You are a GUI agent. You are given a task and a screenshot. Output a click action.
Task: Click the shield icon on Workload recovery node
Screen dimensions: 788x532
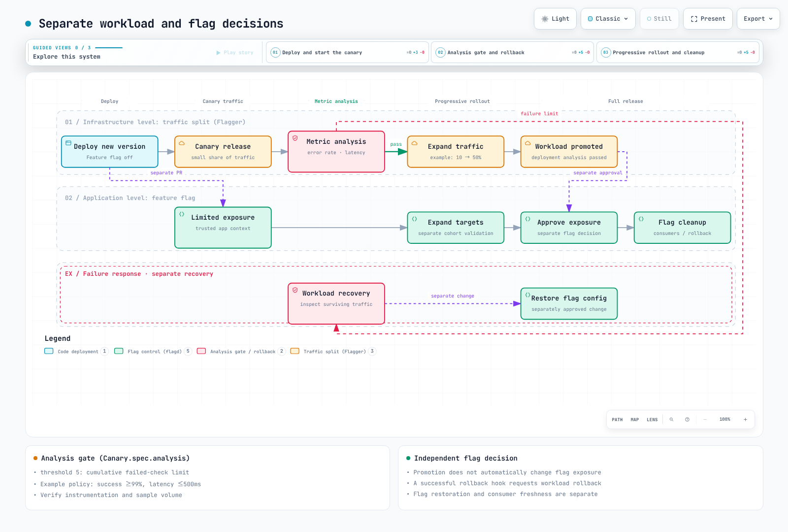(x=295, y=290)
